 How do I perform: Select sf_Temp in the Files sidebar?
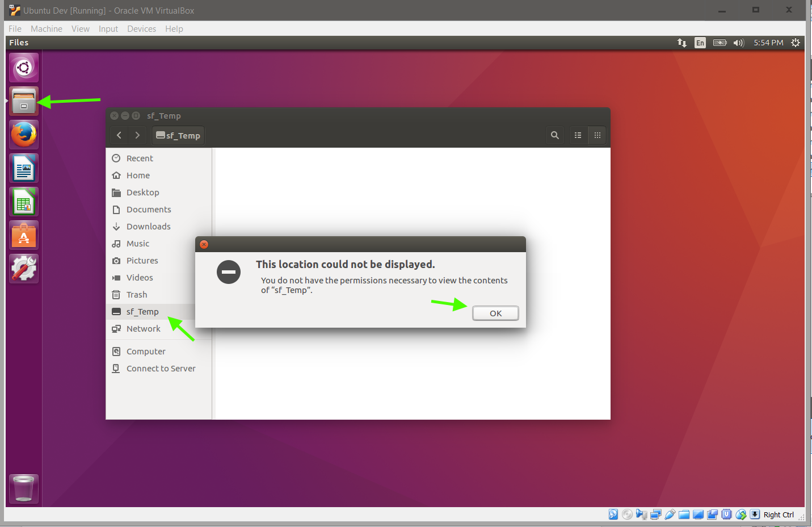point(151,312)
